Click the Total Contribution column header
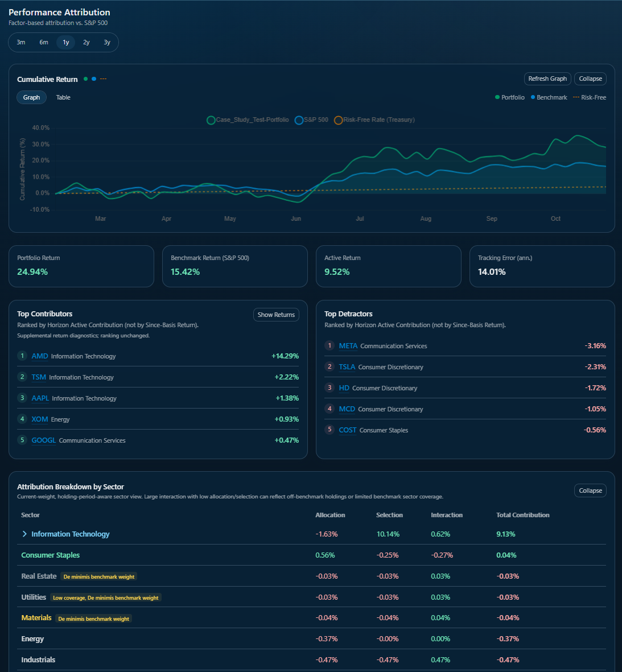 coord(522,515)
